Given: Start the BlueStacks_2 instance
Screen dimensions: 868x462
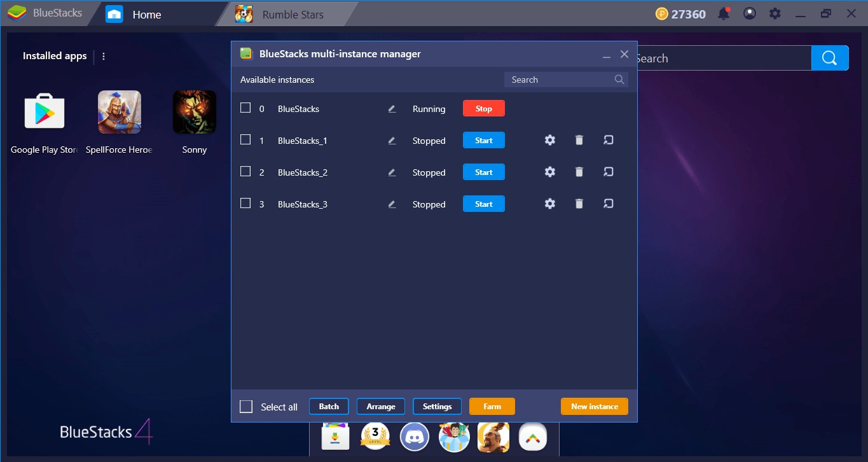Looking at the screenshot, I should pyautogui.click(x=484, y=172).
